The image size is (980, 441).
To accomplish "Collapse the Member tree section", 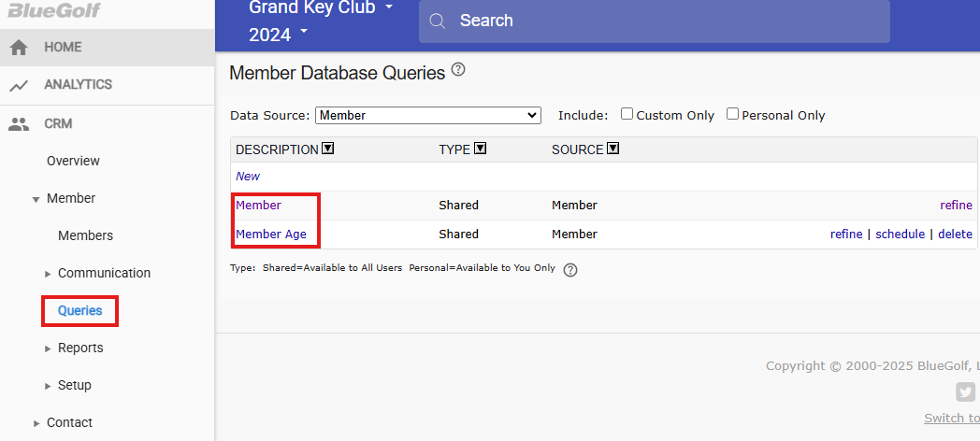I will (36, 199).
